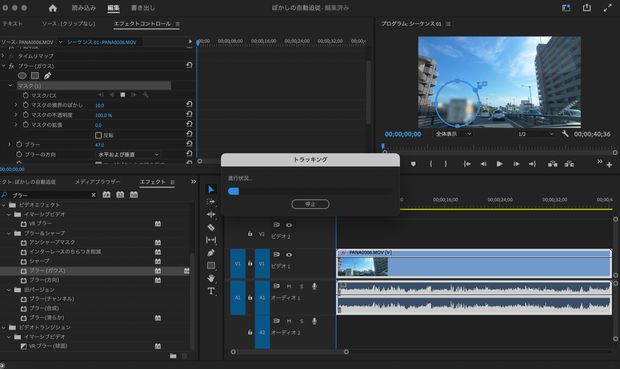This screenshot has width=620, height=369.
Task: Select the Pen tool in the toolbar
Action: (x=211, y=253)
